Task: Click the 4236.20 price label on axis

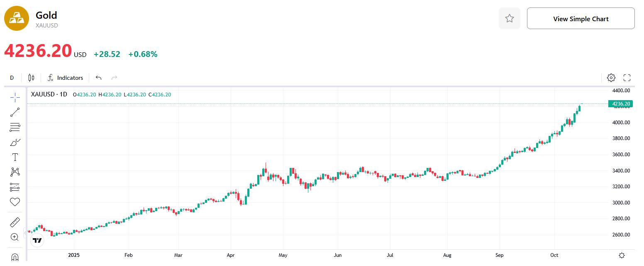Action: pyautogui.click(x=621, y=104)
